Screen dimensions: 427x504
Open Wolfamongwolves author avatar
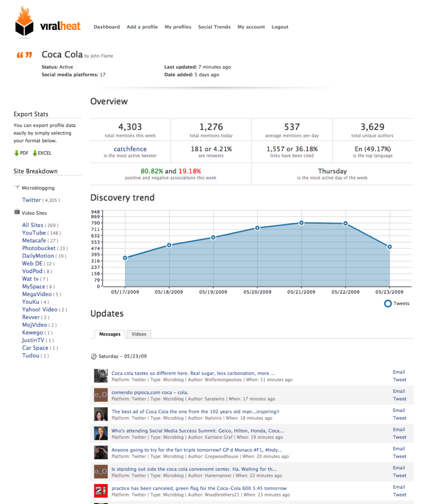101,376
